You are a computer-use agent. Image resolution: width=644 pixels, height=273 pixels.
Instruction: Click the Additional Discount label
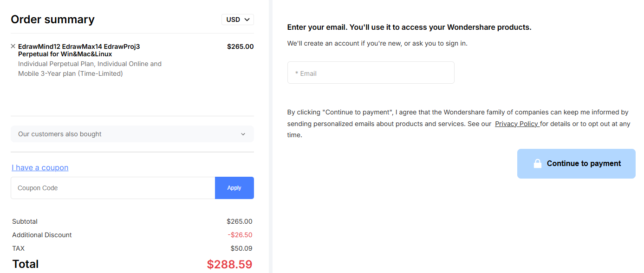point(42,235)
